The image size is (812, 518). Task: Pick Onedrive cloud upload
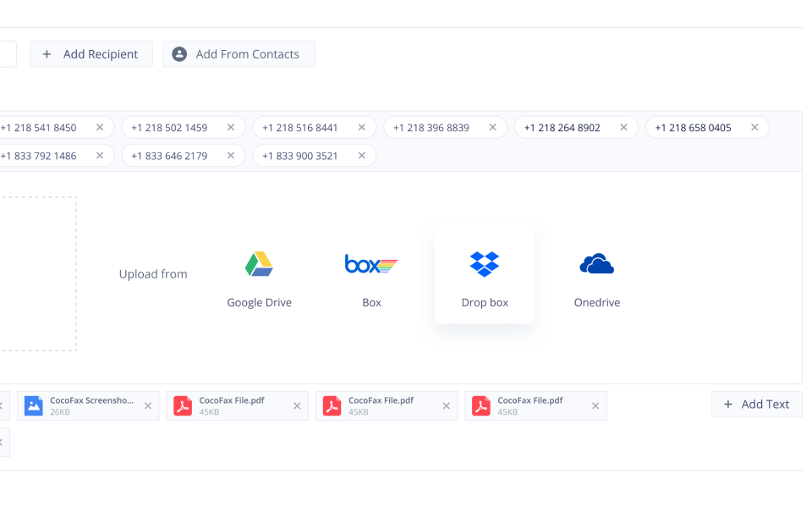point(596,279)
